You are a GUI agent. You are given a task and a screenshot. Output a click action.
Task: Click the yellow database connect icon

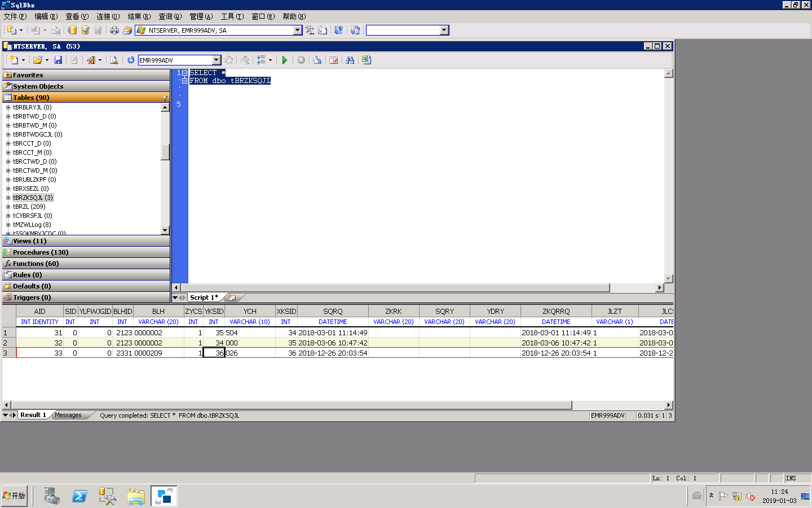pyautogui.click(x=72, y=30)
